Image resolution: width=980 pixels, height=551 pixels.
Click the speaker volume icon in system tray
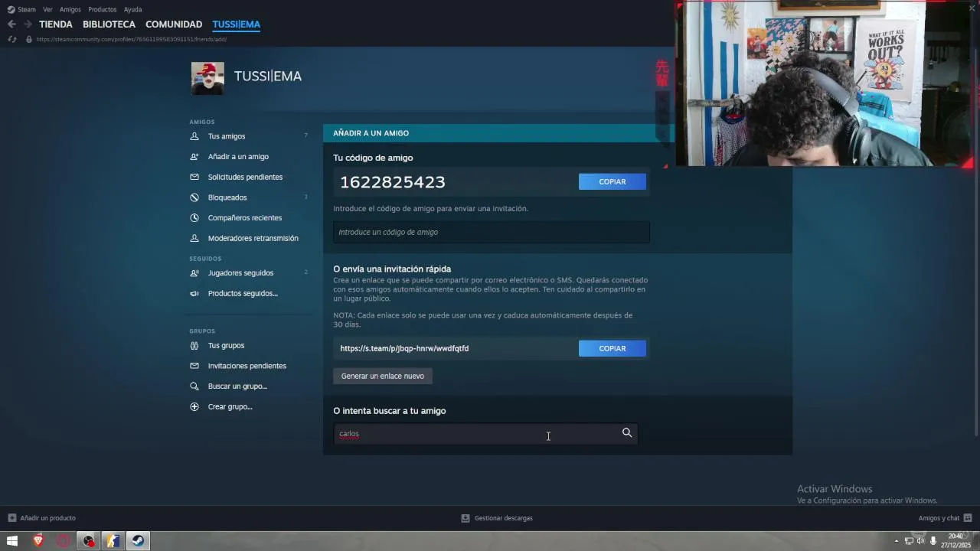pos(920,541)
